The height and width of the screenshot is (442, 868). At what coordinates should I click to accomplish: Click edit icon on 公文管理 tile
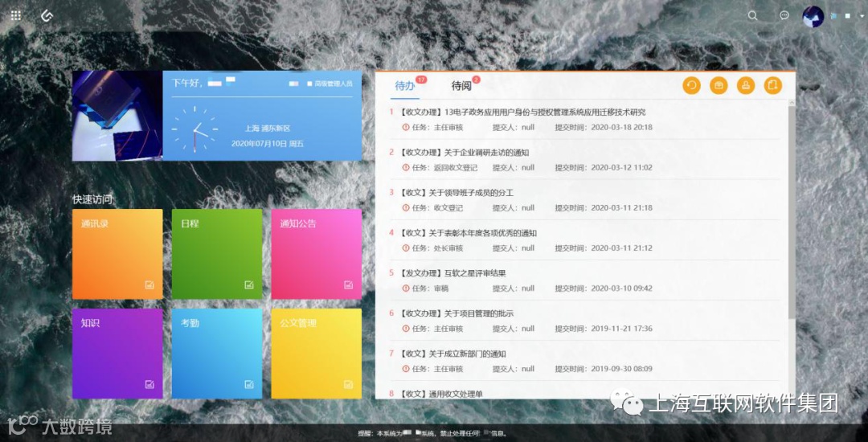pos(348,384)
